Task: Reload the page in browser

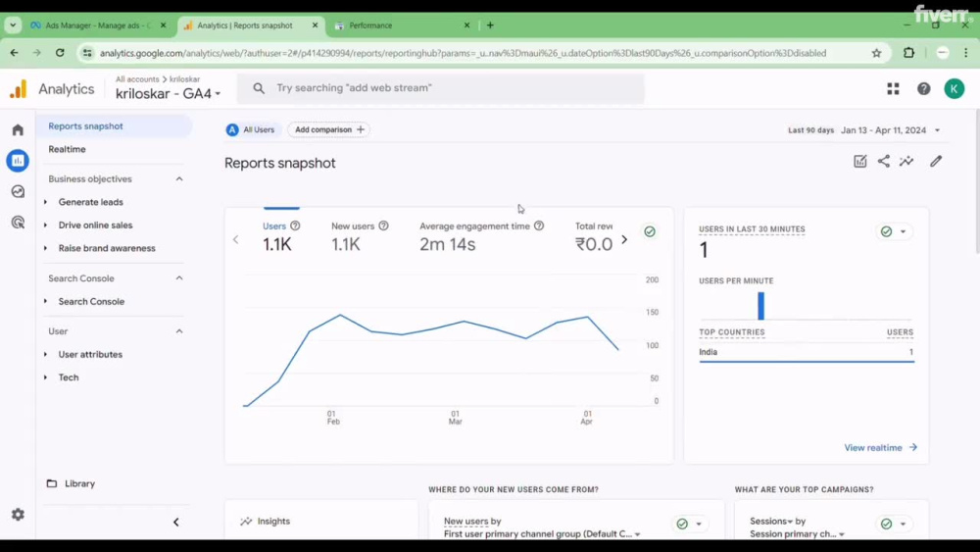Action: pos(60,53)
